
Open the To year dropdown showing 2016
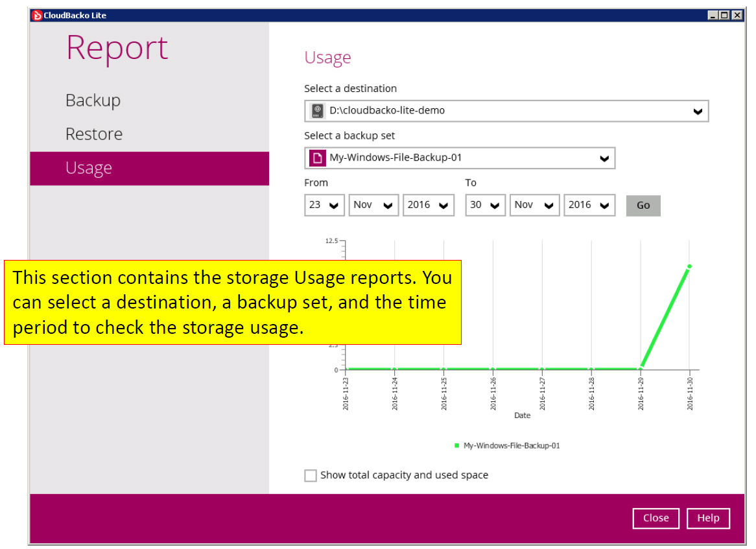tap(589, 205)
